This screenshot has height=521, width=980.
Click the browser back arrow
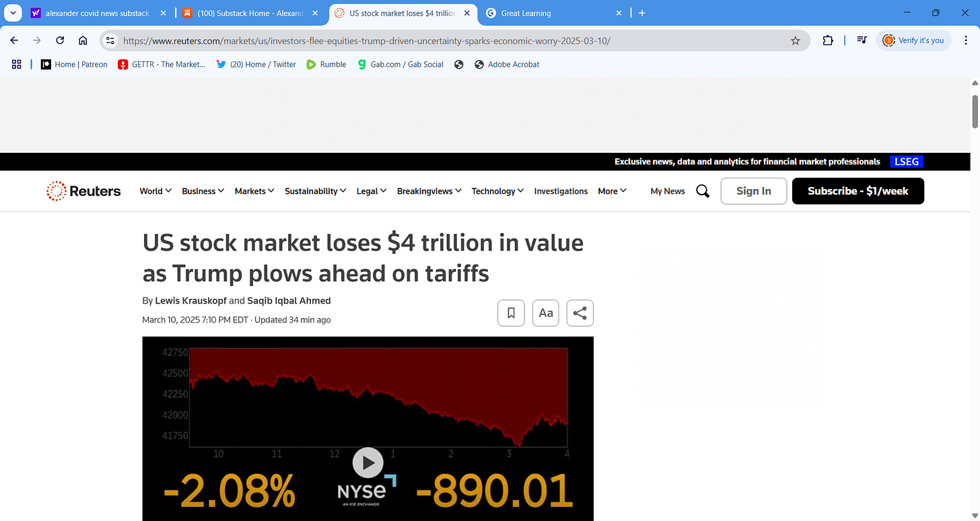14,40
